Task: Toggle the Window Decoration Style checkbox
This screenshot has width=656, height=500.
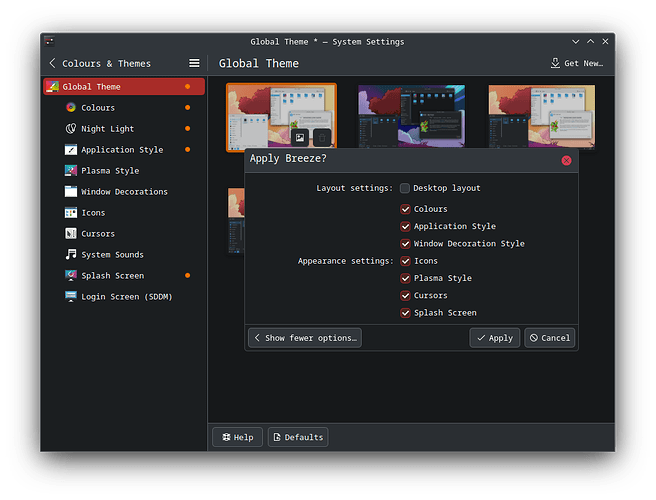Action: [405, 244]
